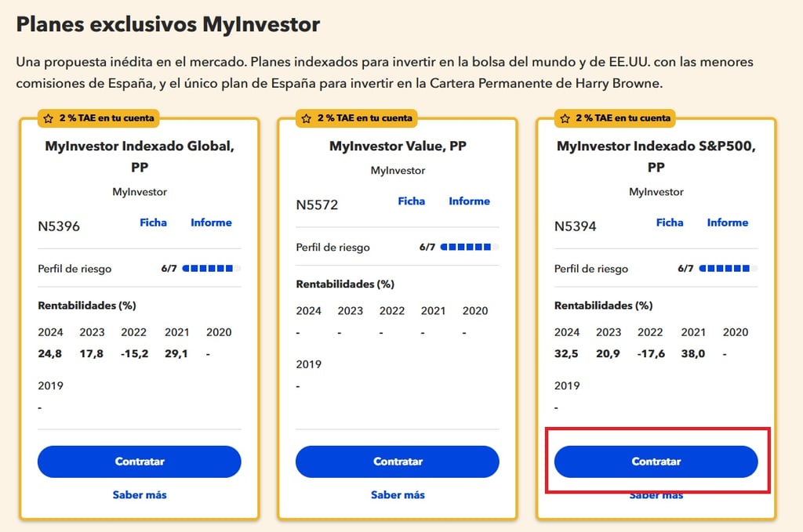Open Ficha link for plan N5396
Image resolution: width=803 pixels, height=532 pixels.
[x=153, y=223]
